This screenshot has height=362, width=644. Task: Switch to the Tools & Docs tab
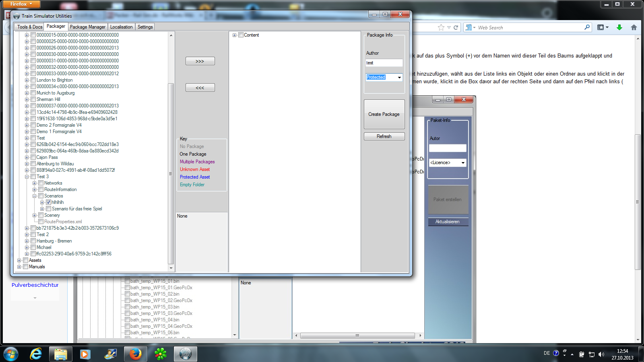pyautogui.click(x=30, y=27)
